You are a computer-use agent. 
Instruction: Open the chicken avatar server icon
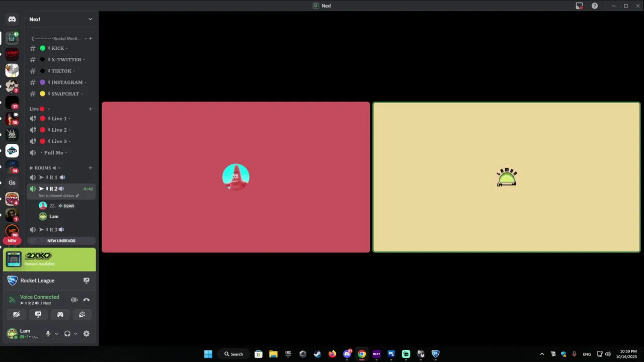(x=12, y=70)
